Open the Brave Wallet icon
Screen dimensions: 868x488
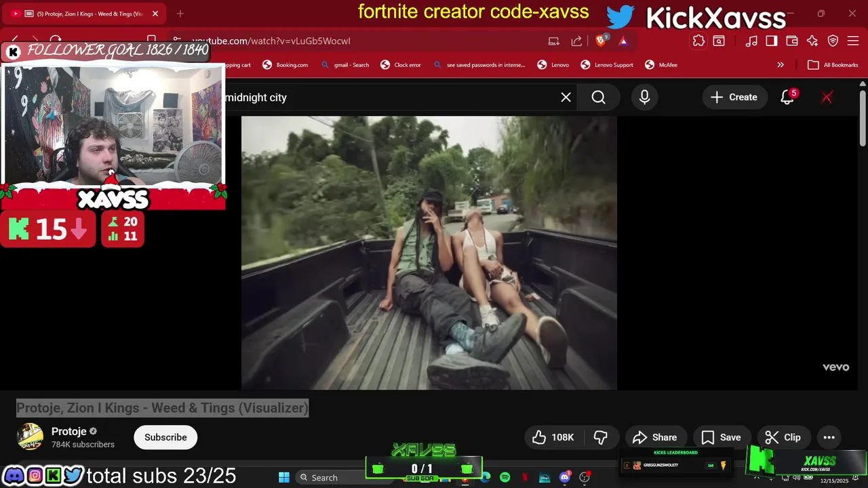(792, 41)
